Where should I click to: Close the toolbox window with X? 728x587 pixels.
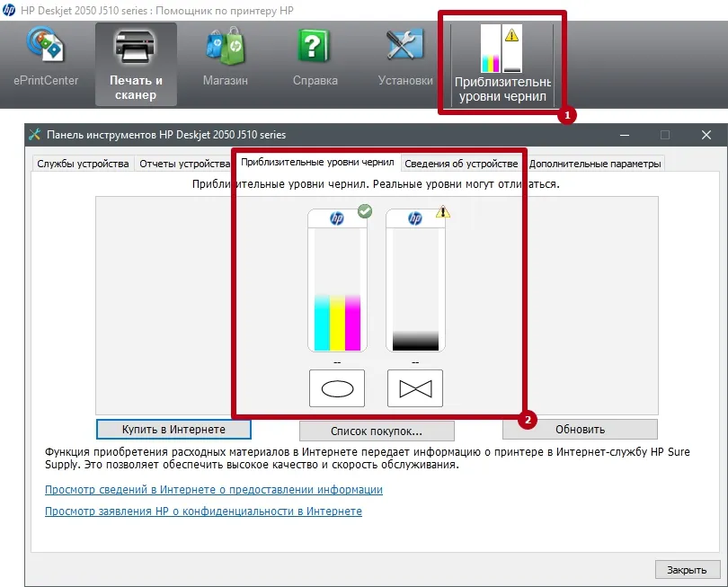pyautogui.click(x=706, y=135)
